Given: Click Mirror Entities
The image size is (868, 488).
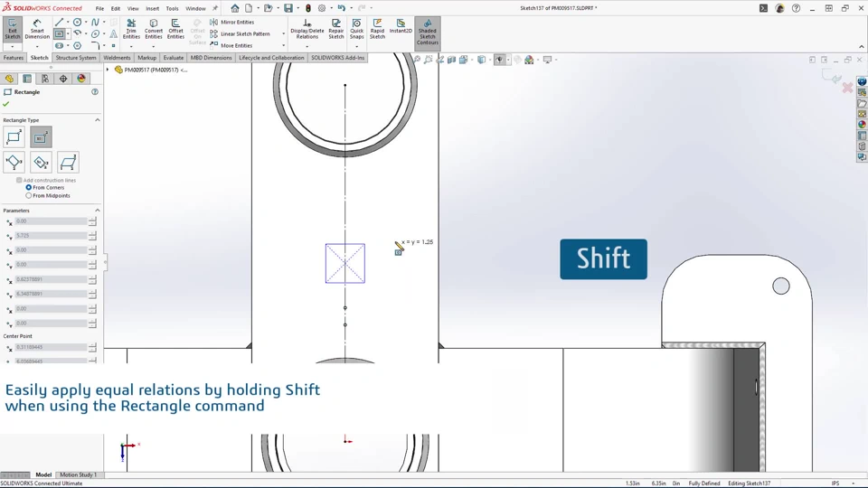Looking at the screenshot, I should point(232,22).
